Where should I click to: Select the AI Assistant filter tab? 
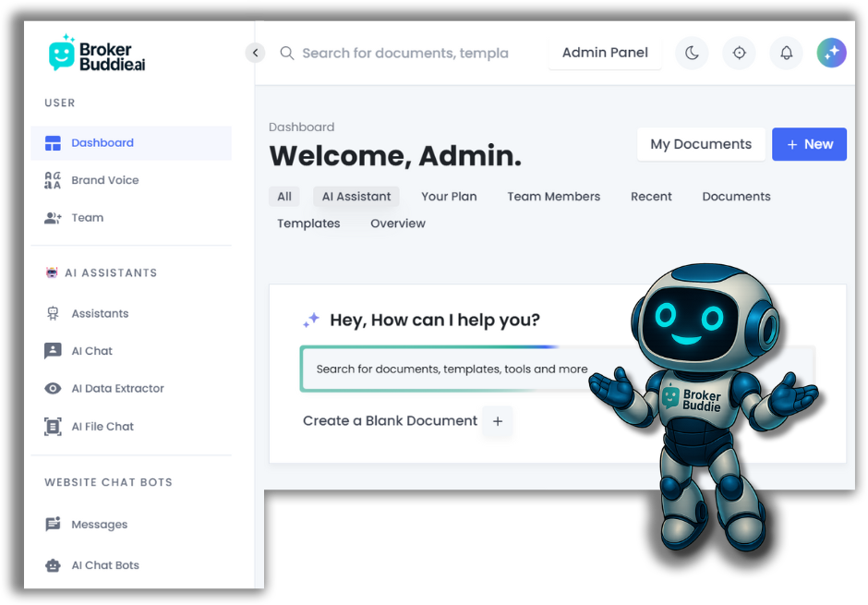point(356,197)
